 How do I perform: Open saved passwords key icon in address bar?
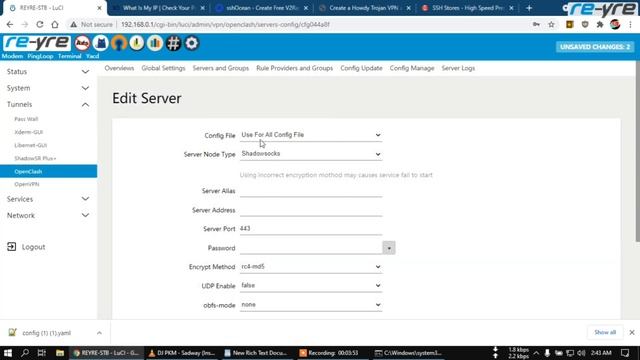tap(536, 24)
